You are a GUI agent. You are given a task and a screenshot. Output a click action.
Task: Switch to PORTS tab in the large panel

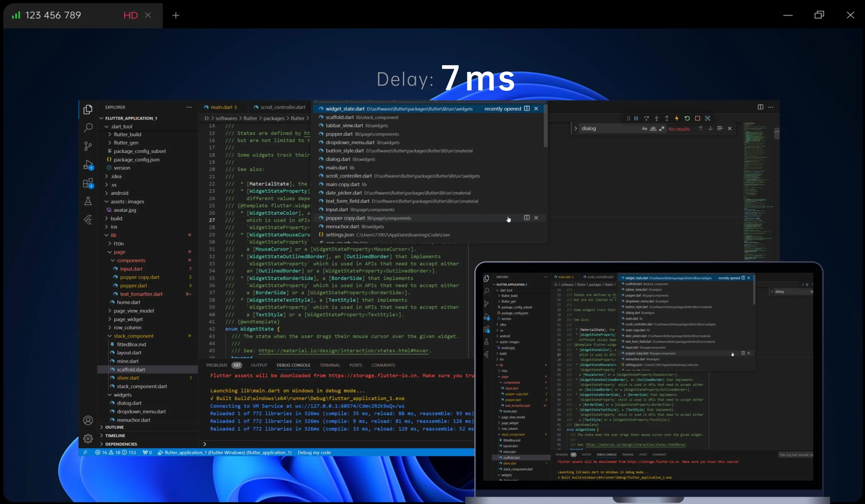pyautogui.click(x=356, y=365)
